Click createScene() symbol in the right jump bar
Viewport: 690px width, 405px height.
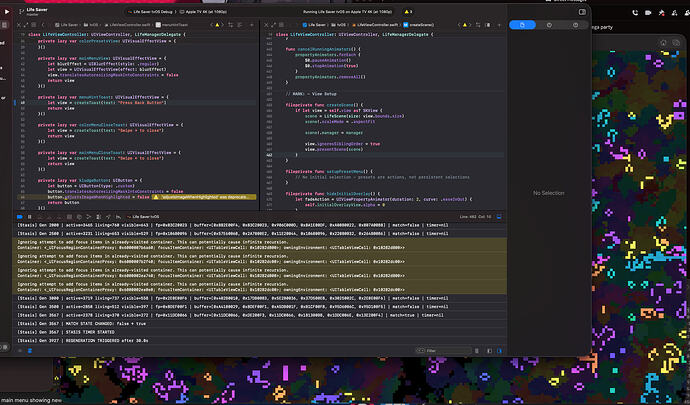418,25
